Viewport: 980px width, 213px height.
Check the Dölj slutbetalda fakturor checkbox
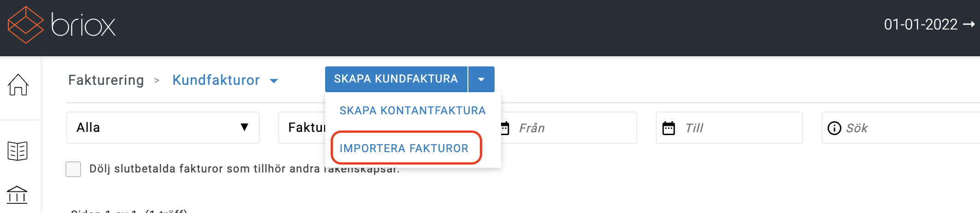coord(73,169)
